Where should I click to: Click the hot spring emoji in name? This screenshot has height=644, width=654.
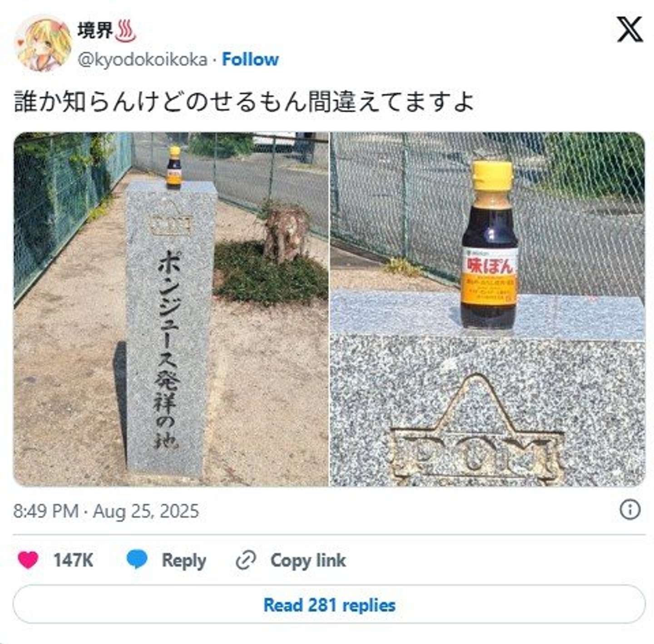pos(126,32)
